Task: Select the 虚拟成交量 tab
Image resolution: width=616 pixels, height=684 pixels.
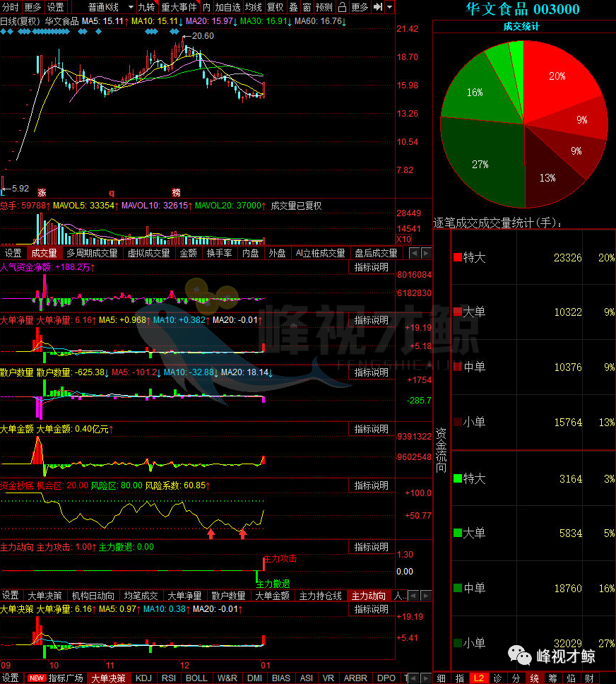Action: pos(148,253)
